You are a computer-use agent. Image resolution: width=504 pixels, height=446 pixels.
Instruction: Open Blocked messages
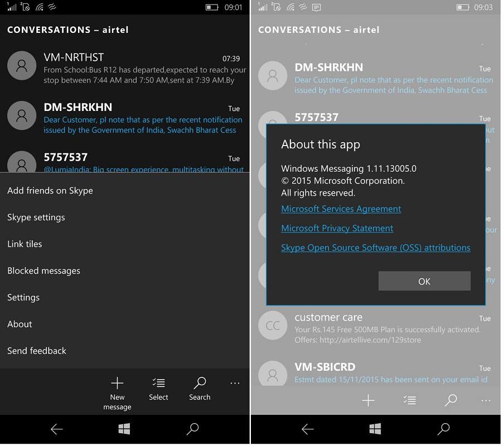[44, 272]
